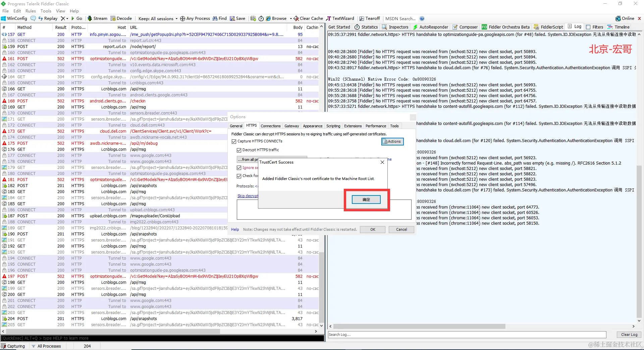Switch to the Timeline tab
Viewport: 644px width, 350px height.
619,27
